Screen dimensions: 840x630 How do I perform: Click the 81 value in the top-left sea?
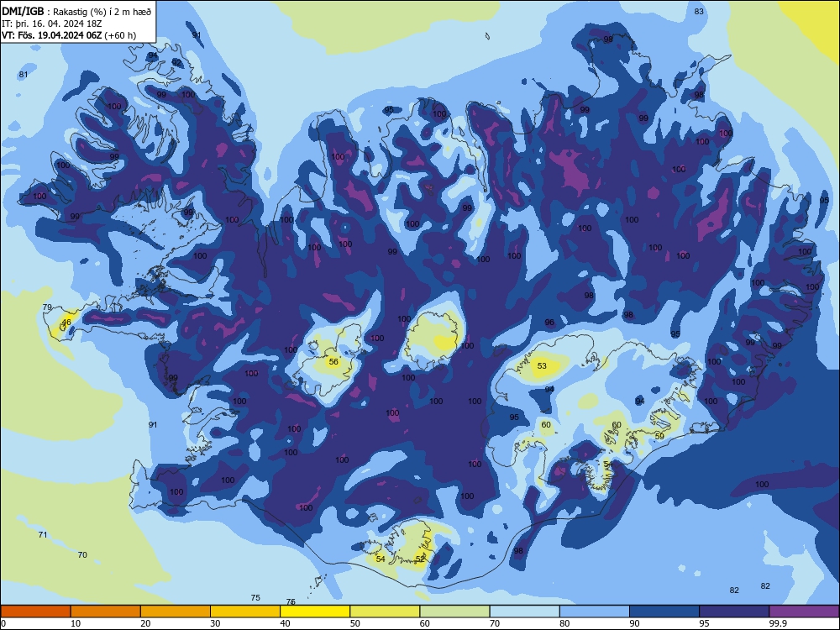pos(23,75)
